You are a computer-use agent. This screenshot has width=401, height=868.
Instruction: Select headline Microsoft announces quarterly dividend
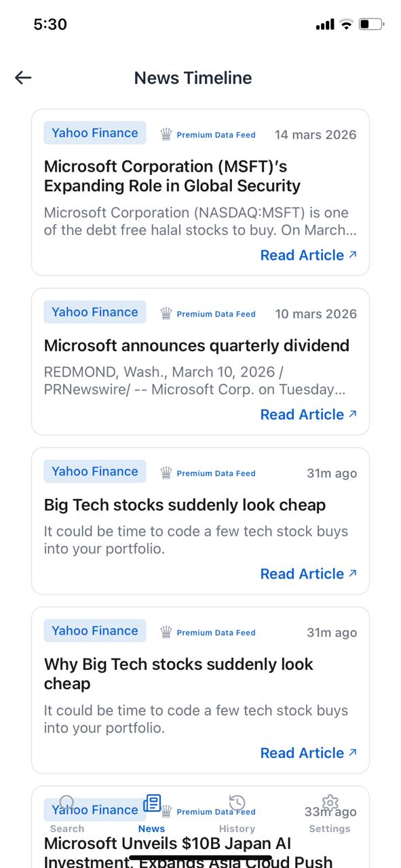pyautogui.click(x=197, y=346)
